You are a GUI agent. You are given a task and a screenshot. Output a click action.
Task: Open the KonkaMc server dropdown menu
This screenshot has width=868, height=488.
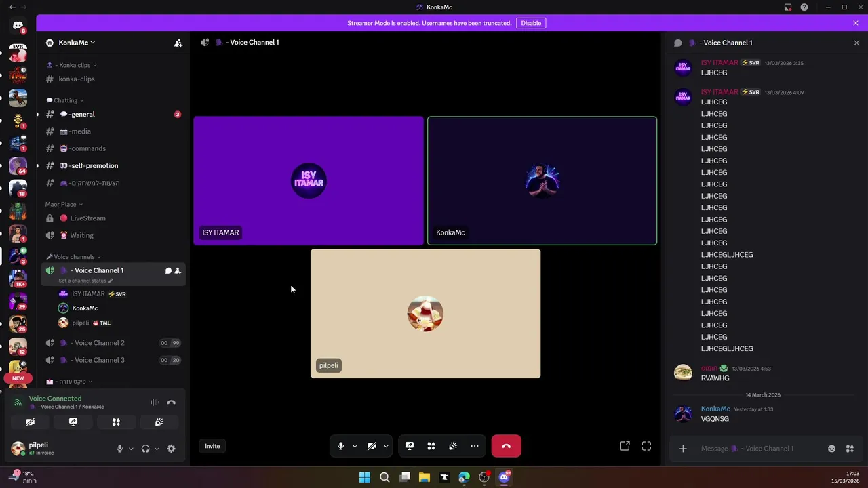coord(77,43)
